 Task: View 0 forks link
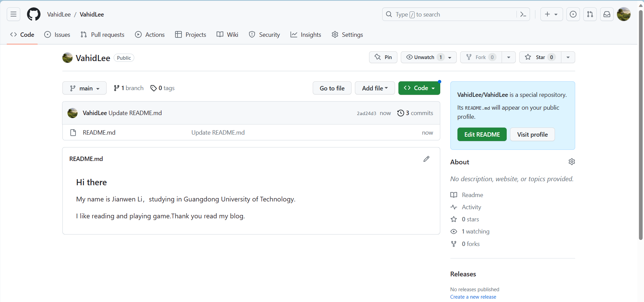click(x=465, y=244)
